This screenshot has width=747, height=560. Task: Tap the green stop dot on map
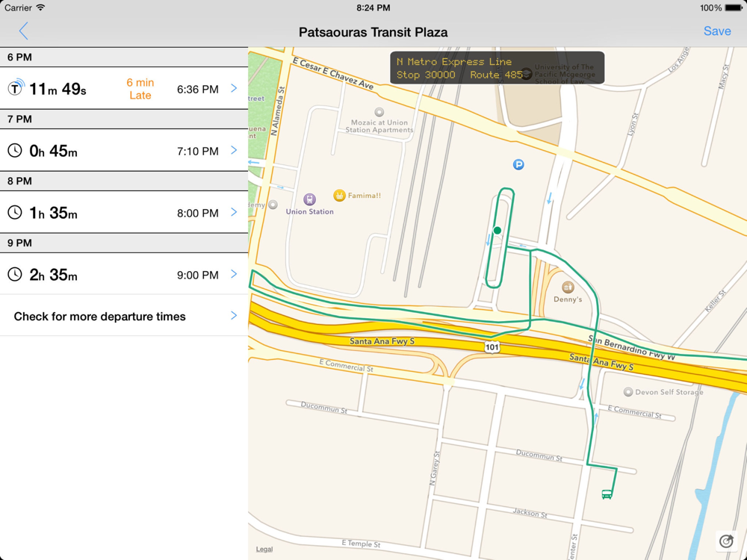498,231
